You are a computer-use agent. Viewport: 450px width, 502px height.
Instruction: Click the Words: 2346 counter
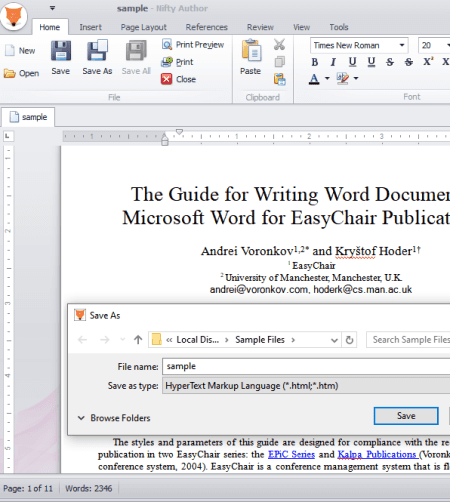[89, 488]
